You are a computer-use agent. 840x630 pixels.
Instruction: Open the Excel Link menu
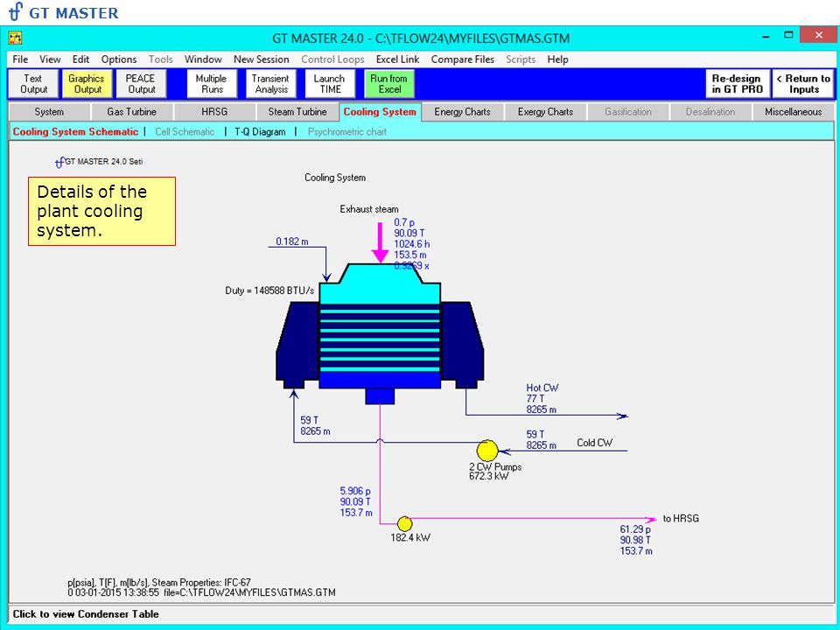coord(397,59)
